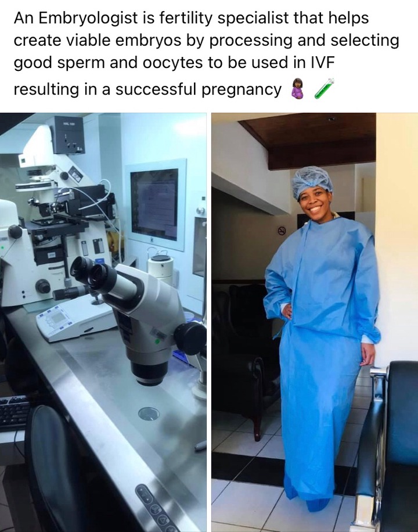Click the green sticker on stereo microscope
This screenshot has width=418, height=532.
[x=157, y=341]
